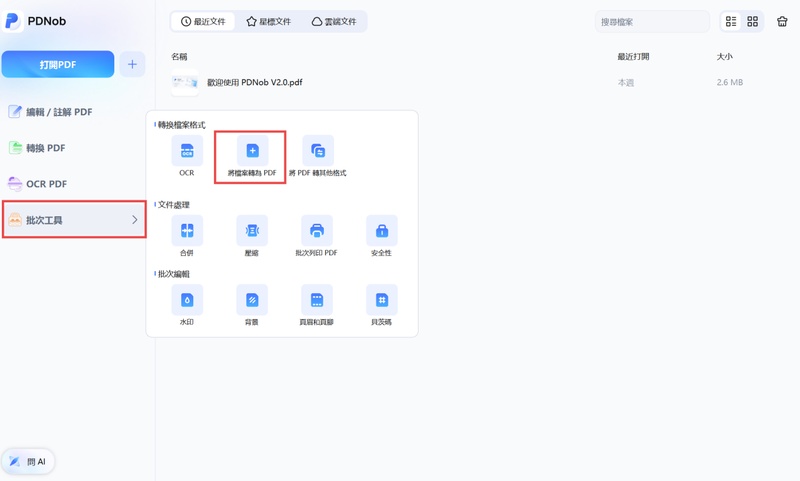
Task: Open 頁眉和頁腳 header footer tool
Action: (317, 300)
